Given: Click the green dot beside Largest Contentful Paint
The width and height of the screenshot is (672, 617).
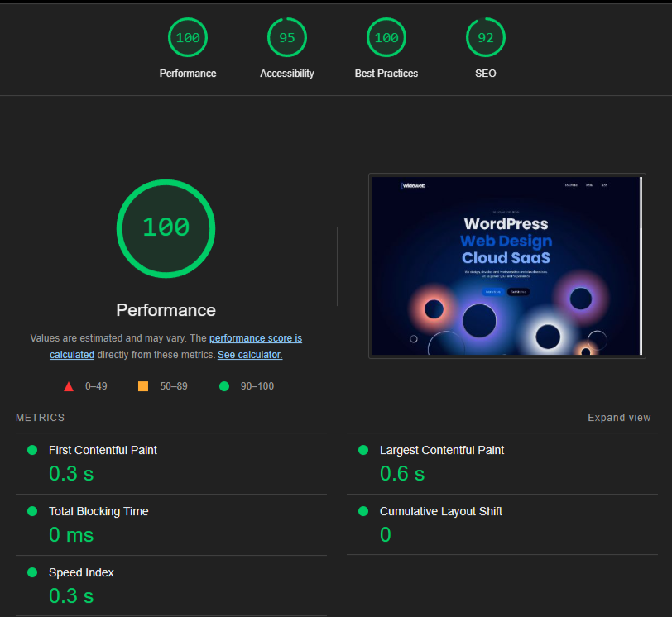Looking at the screenshot, I should pyautogui.click(x=363, y=450).
